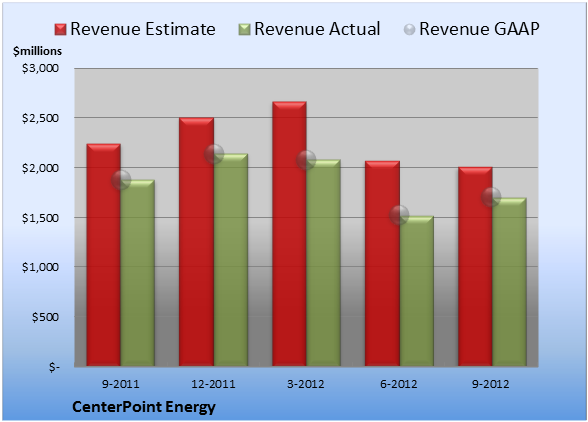Click the 9-2011 quarter label
This screenshot has width=588, height=422.
(x=121, y=384)
